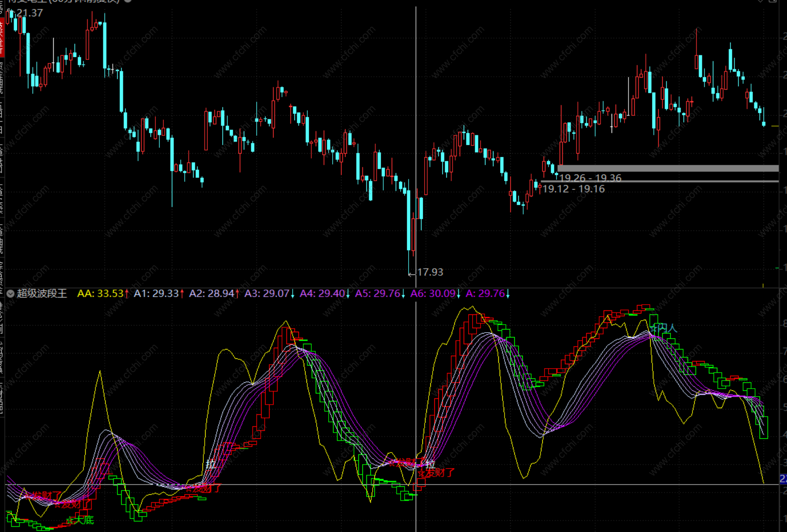The height and width of the screenshot is (532, 787).
Task: Click the 21.37 high price label
Action: [x=30, y=13]
